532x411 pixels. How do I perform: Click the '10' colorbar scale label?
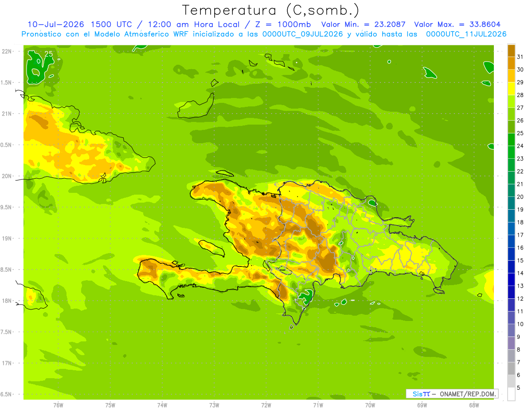tap(520, 324)
